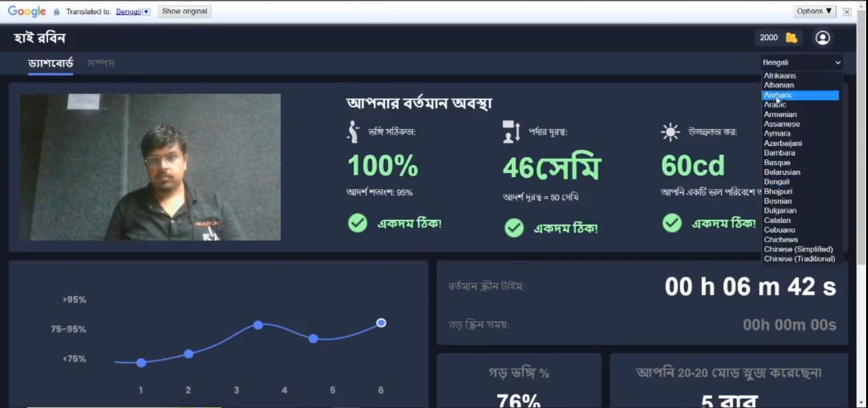The width and height of the screenshot is (868, 408).
Task: Click the green checkmark under 46 distance
Action: point(514,228)
